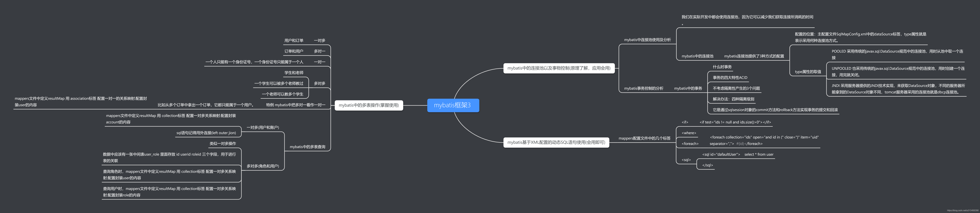The width and height of the screenshot is (980, 213).
Task: Click the '<foreach>' tag node
Action: pyautogui.click(x=690, y=144)
